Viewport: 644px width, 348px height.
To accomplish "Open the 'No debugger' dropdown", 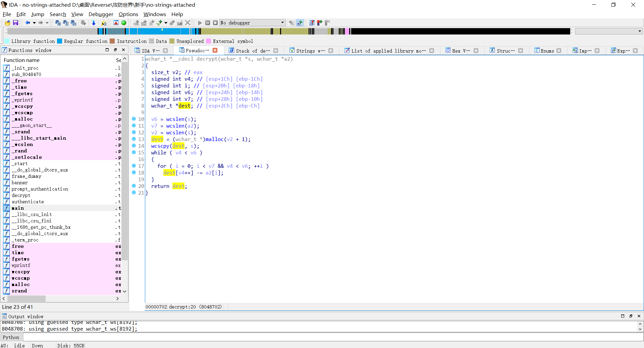I will (x=252, y=23).
